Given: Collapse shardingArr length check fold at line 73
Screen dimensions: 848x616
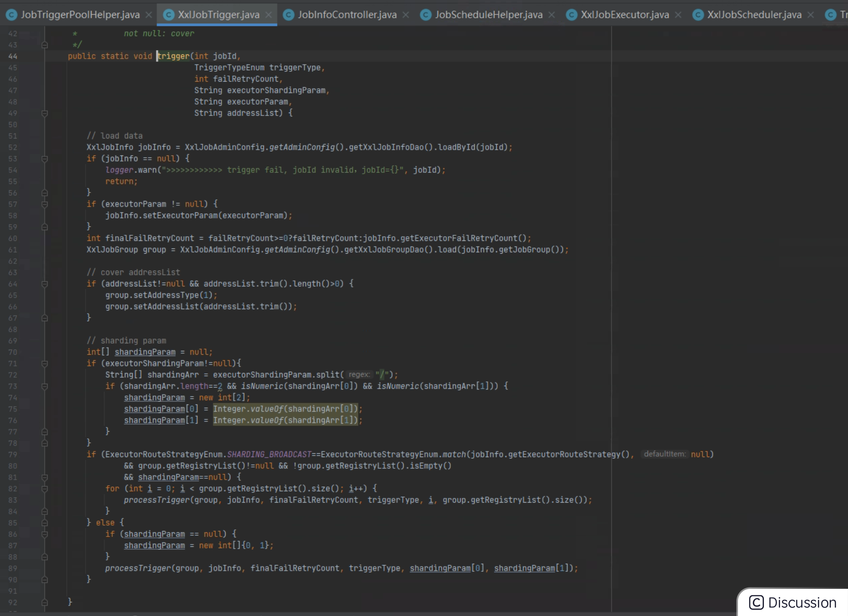Looking at the screenshot, I should coord(45,386).
